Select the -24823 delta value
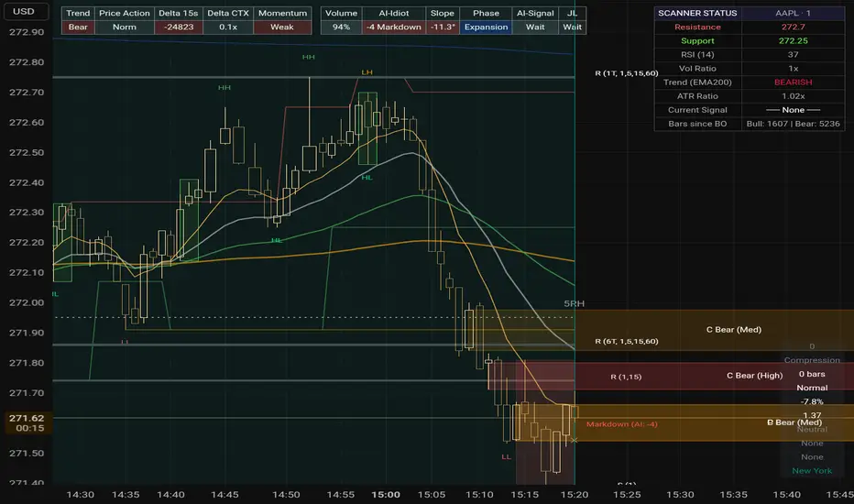 click(x=178, y=27)
